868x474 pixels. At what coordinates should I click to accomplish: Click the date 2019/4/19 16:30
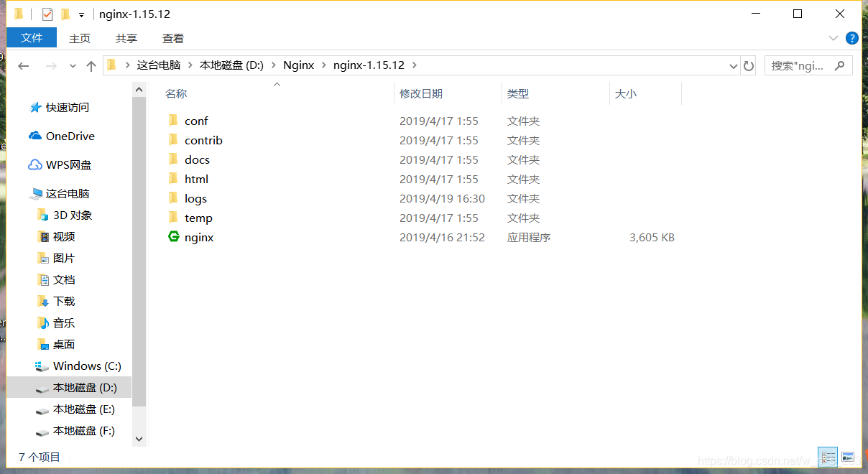pos(442,198)
